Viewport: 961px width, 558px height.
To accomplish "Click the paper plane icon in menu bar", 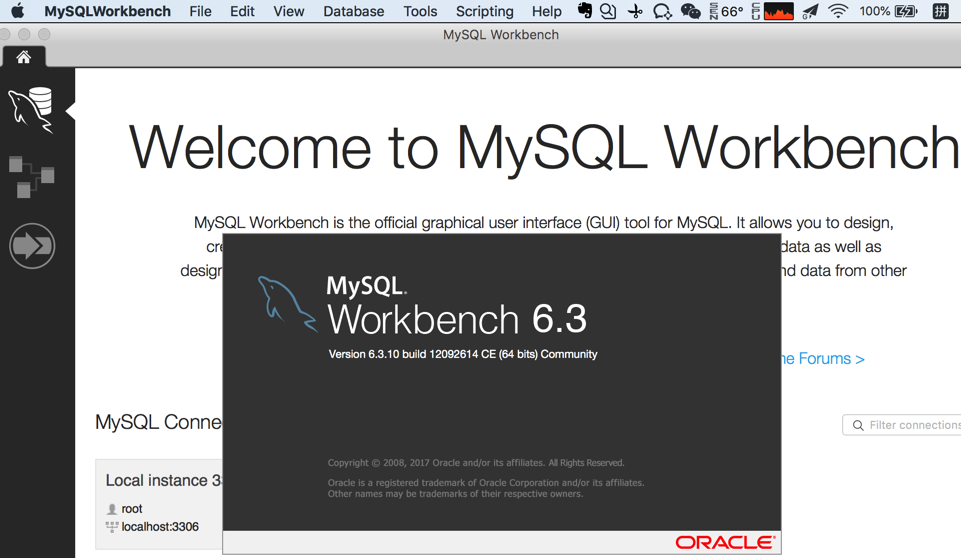I will [810, 11].
